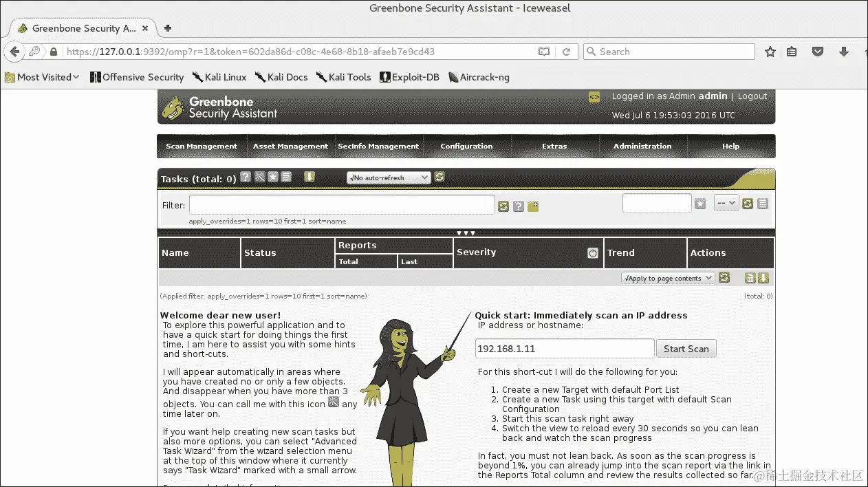Expand the filter panel with the triple arrows
Viewport: 868px width, 487px height.
pyautogui.click(x=466, y=233)
